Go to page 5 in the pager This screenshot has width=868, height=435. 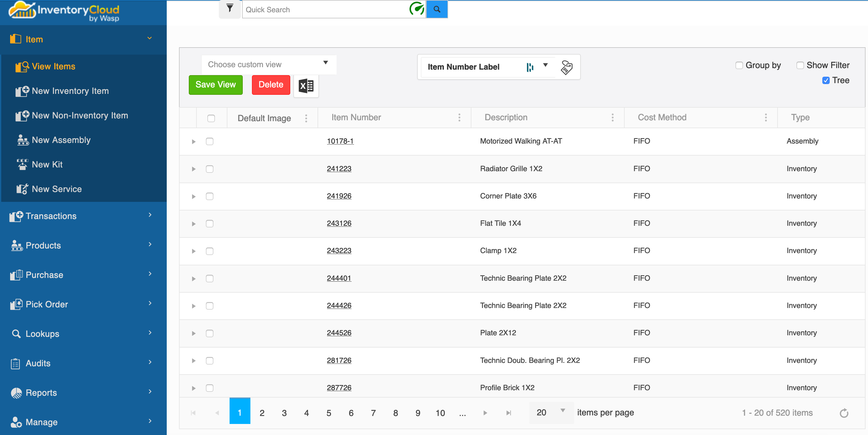point(329,413)
